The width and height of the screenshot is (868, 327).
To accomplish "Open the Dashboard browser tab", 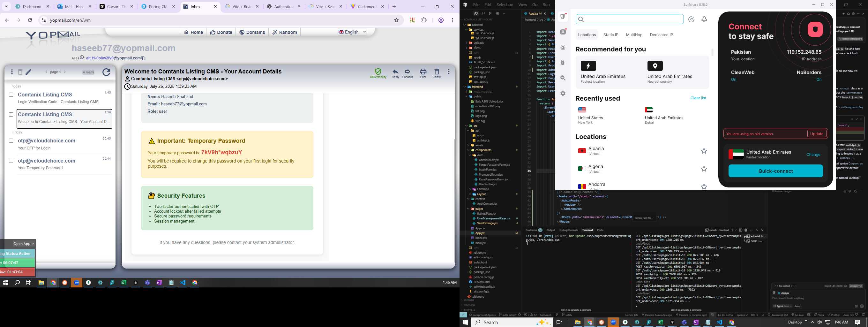I will pos(32,6).
